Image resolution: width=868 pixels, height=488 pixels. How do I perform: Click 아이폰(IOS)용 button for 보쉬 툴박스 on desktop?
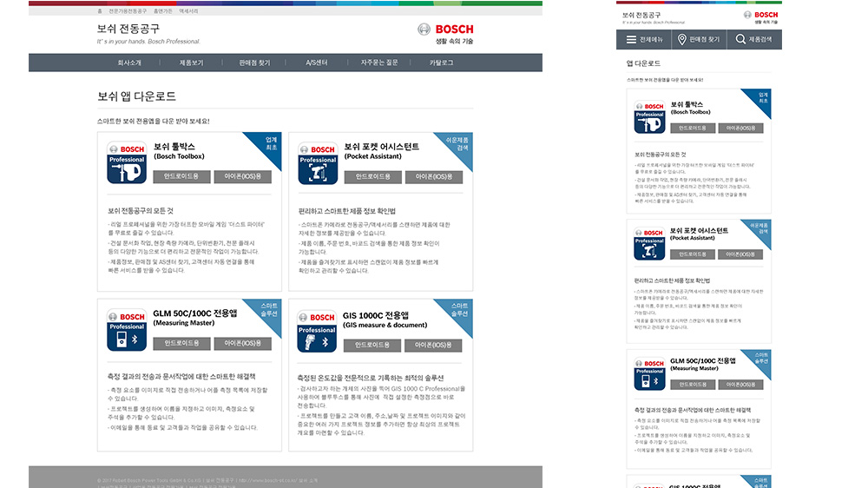pos(242,176)
